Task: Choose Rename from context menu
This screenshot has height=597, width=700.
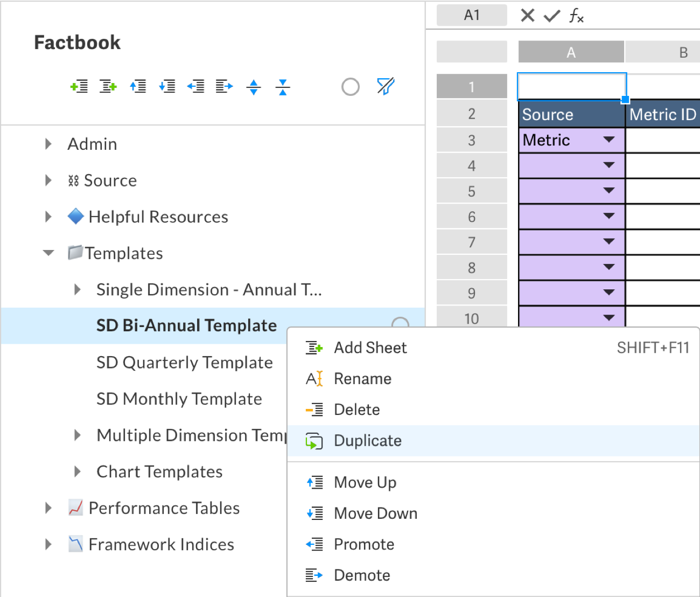Action: (x=494, y=379)
